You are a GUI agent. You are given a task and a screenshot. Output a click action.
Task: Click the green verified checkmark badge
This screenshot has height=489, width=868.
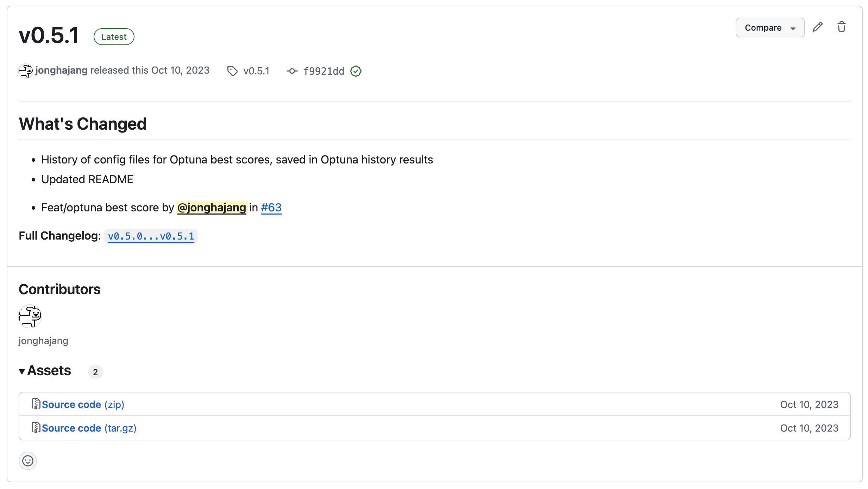[x=356, y=71]
